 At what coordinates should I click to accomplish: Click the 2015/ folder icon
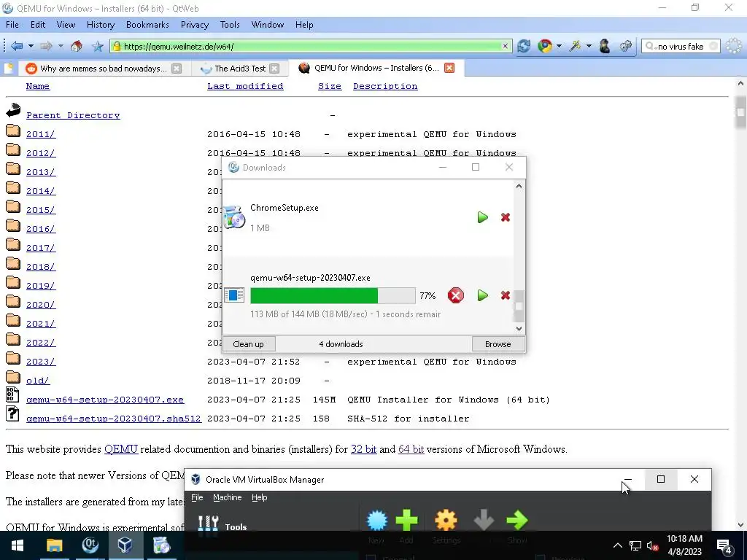(x=13, y=207)
